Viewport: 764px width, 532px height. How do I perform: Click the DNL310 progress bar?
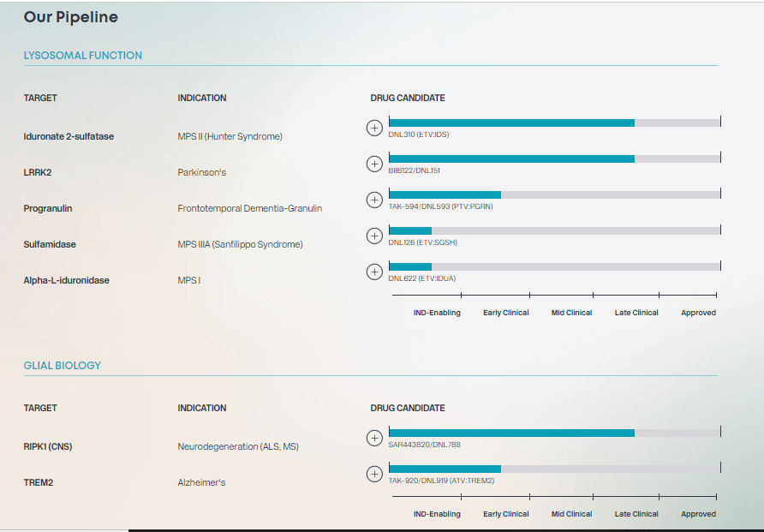554,123
